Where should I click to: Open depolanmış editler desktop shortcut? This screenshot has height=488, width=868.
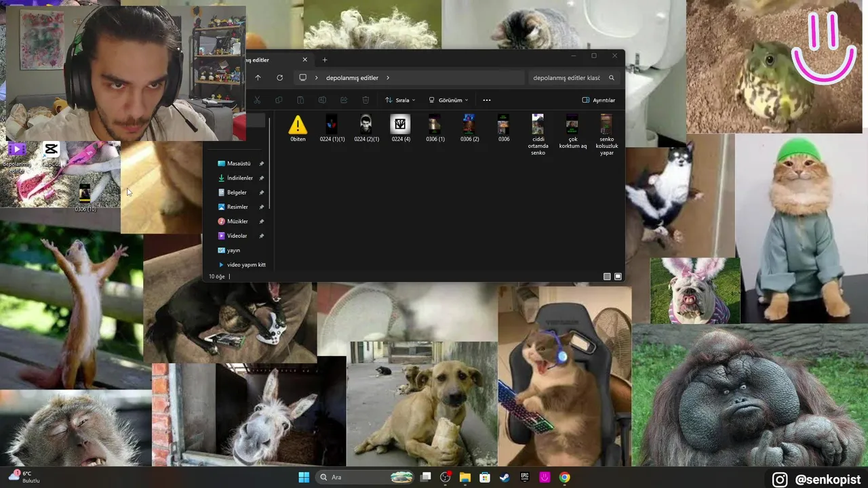coord(17,158)
